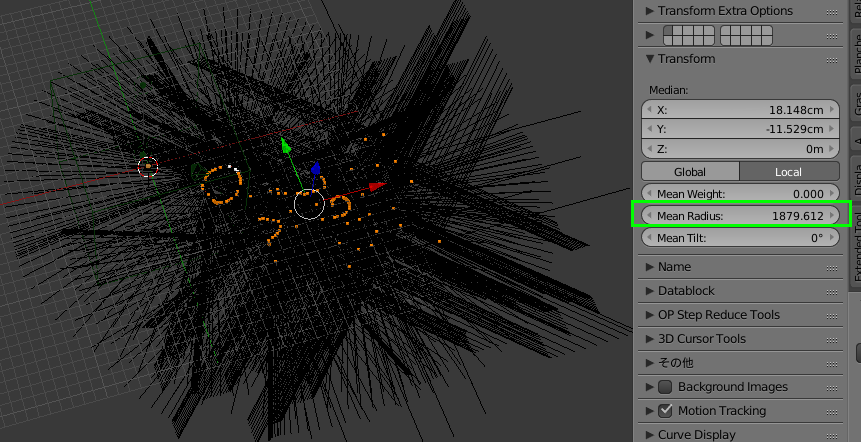Screen dimensions: 861x442
Task: Expand the 3D Cursor Tools panel
Action: click(650, 339)
